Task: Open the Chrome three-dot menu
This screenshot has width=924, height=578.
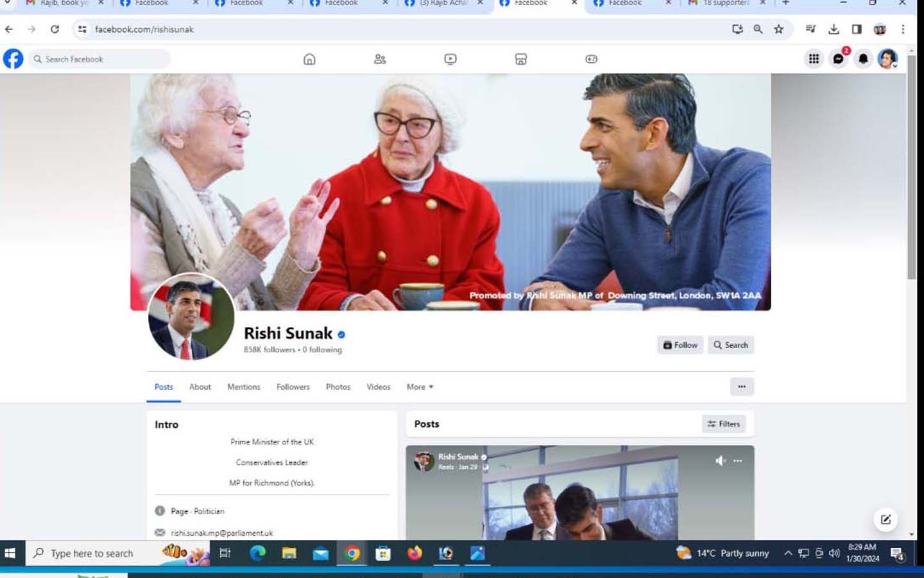Action: coord(903,29)
